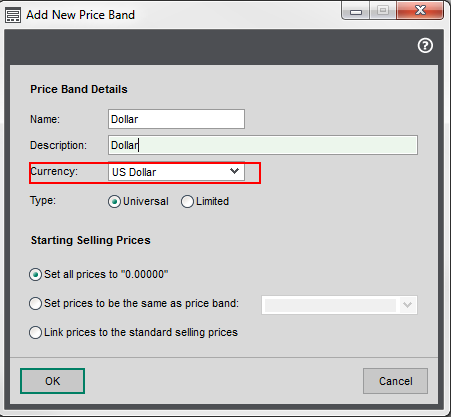Confirm with the OK button

point(53,381)
